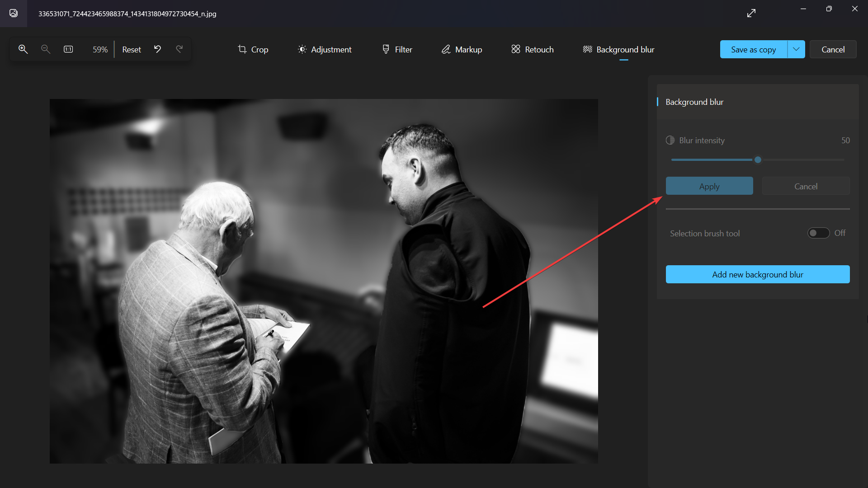This screenshot has width=868, height=488.
Task: Click the zoom in magnifier icon
Action: (x=23, y=49)
